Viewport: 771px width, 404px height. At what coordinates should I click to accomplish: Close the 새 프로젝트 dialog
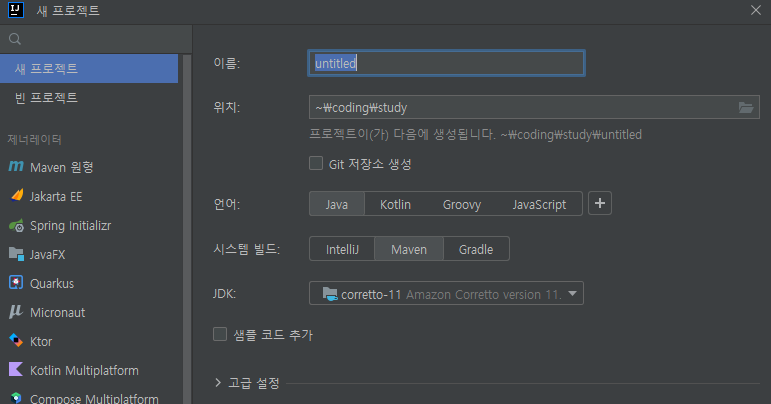(756, 10)
